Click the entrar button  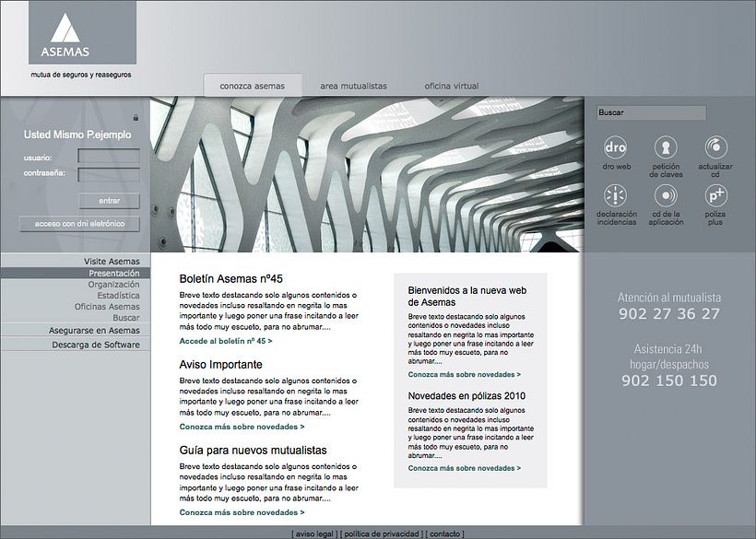click(110, 201)
